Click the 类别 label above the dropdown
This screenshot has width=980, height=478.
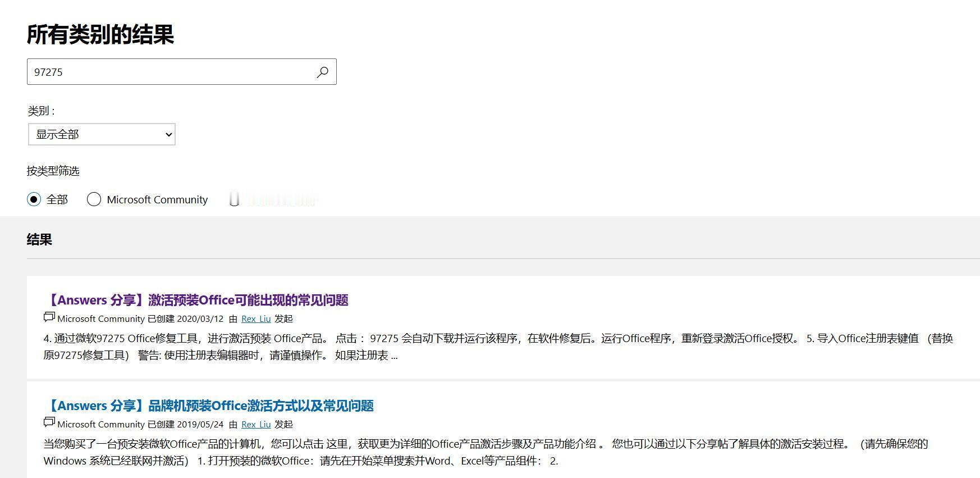tap(42, 111)
